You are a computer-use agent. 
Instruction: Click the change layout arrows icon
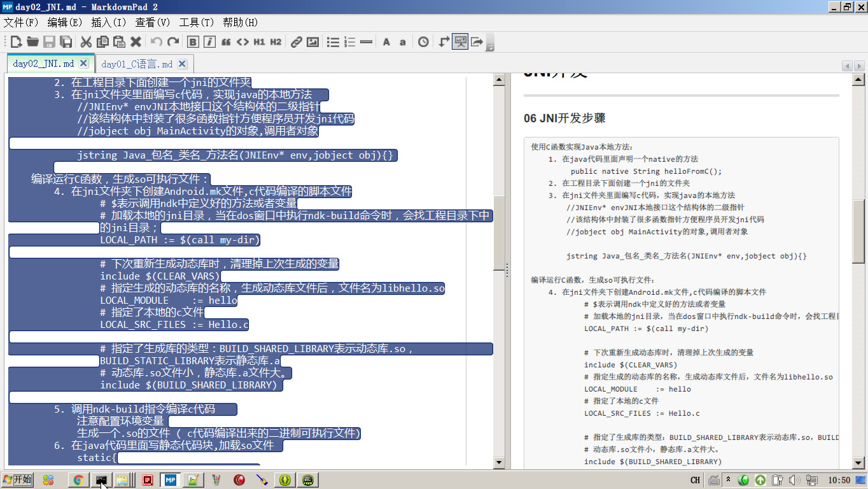[444, 42]
